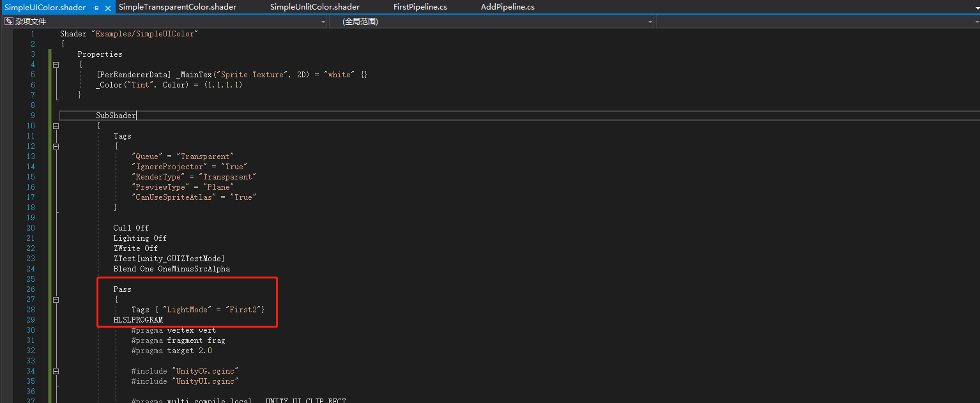980x403 pixels.
Task: Place cursor on the SubShader keyword
Action: point(115,115)
